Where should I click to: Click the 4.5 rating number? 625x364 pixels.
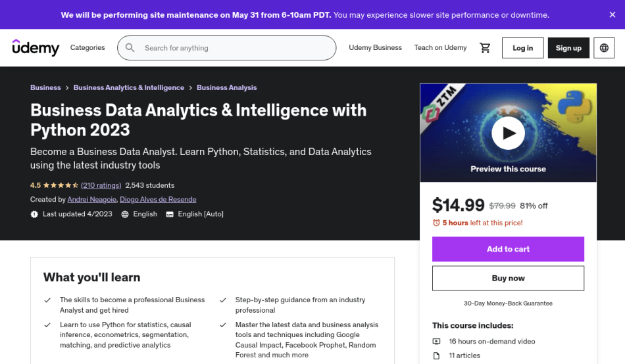36,185
